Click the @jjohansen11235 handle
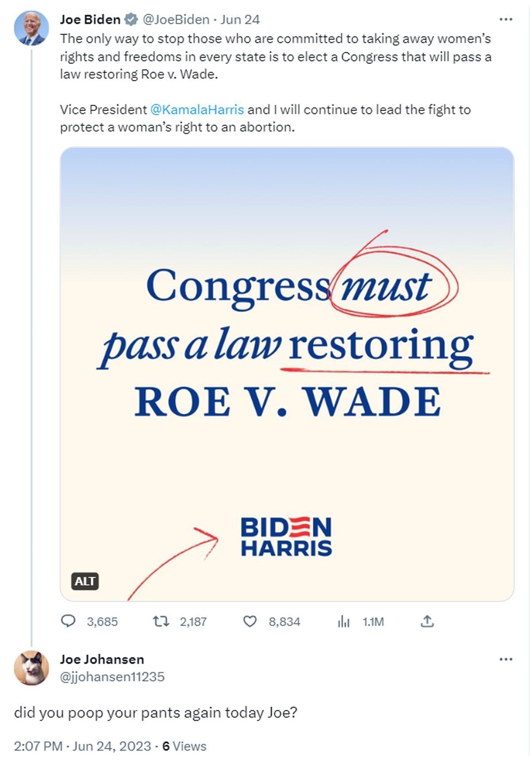 [112, 677]
